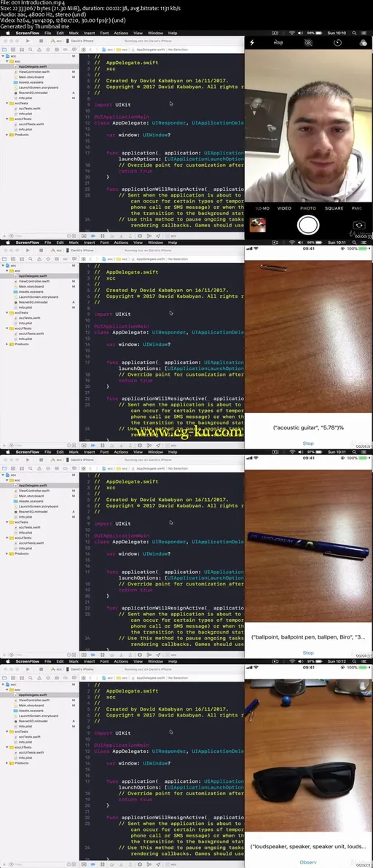Open Edit menu in the acoustic guitar frame
Viewport: 373px width, 868px height.
pyautogui.click(x=60, y=242)
